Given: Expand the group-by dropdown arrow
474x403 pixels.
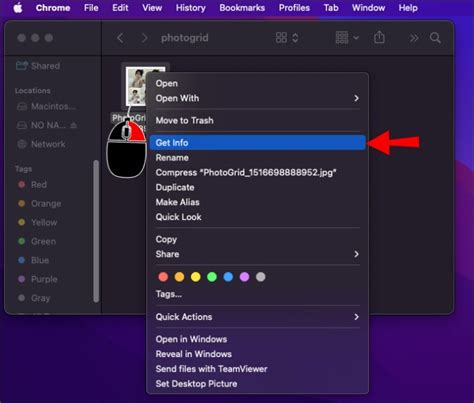Looking at the screenshot, I should tap(356, 38).
